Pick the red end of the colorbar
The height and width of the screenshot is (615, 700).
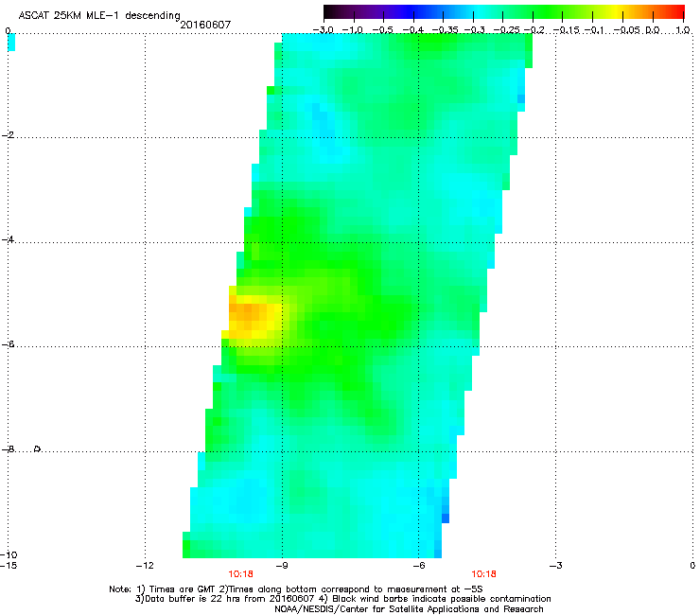point(676,12)
